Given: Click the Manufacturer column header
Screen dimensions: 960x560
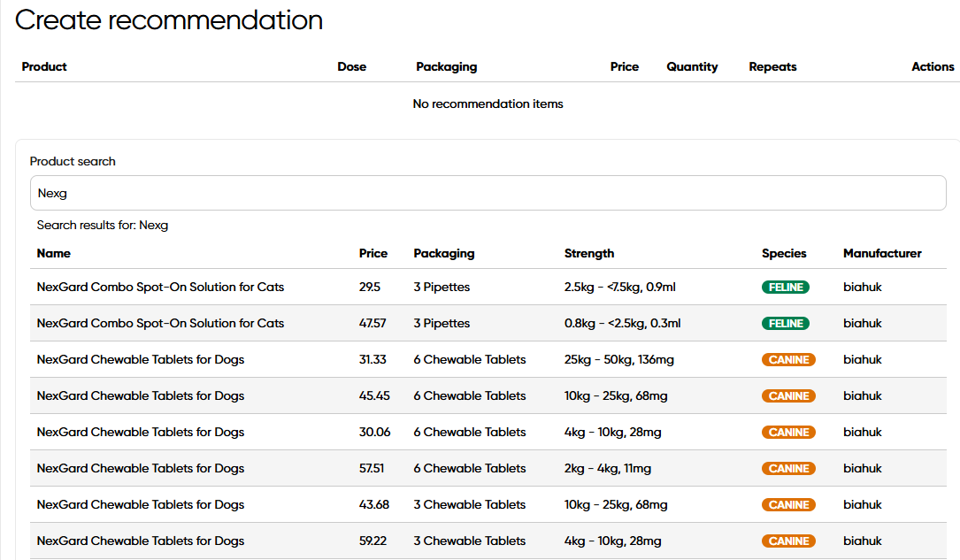Looking at the screenshot, I should pyautogui.click(x=882, y=254).
